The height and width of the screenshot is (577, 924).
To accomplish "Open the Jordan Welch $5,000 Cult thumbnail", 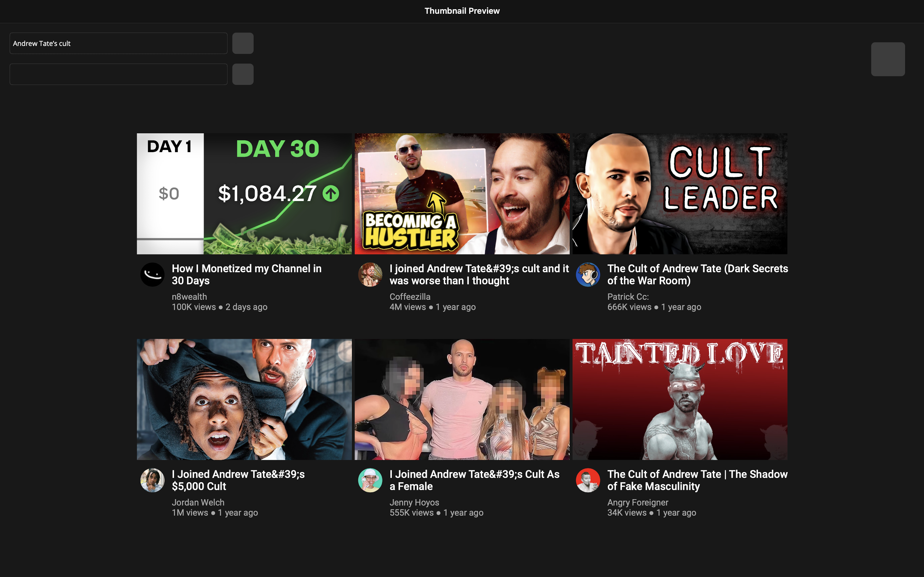I will tap(244, 399).
